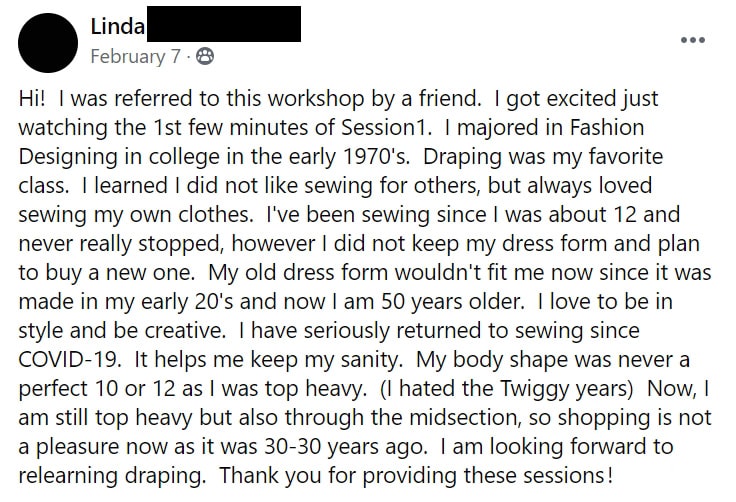Open Linda's profile via her name
Image resolution: width=736 pixels, height=502 pixels.
pos(117,26)
